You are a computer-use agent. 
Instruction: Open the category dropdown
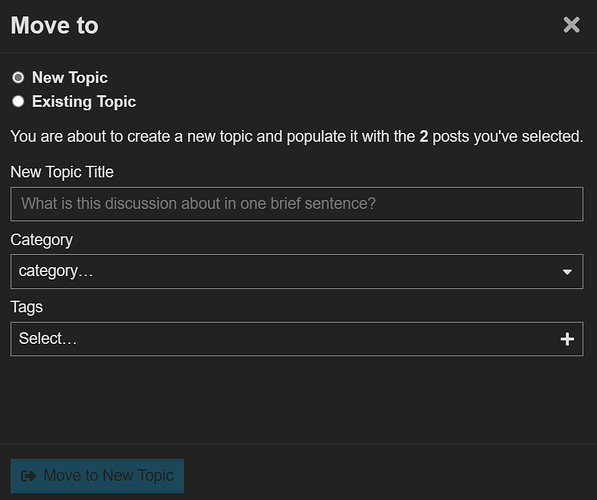(297, 272)
